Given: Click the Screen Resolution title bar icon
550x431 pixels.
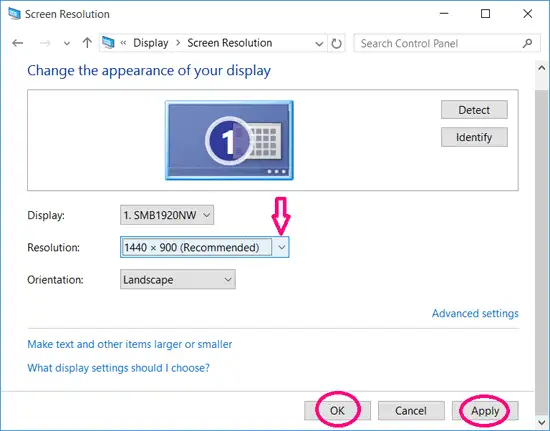Looking at the screenshot, I should (14, 14).
